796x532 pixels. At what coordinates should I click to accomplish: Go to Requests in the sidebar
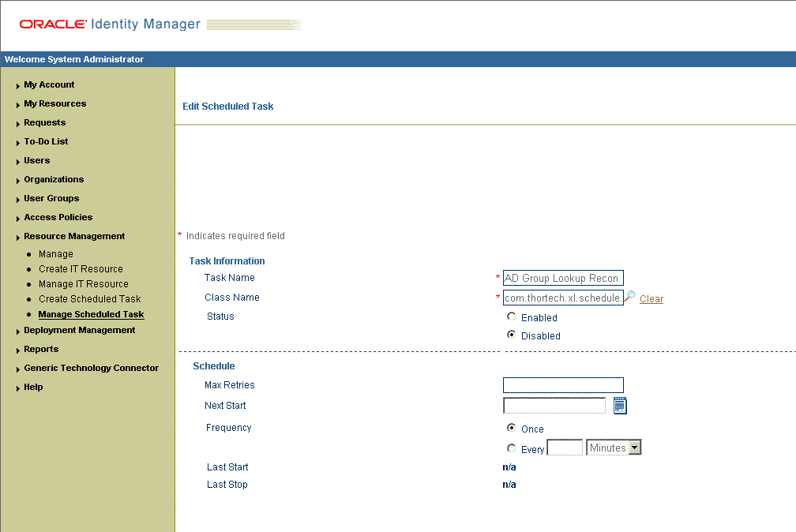45,122
